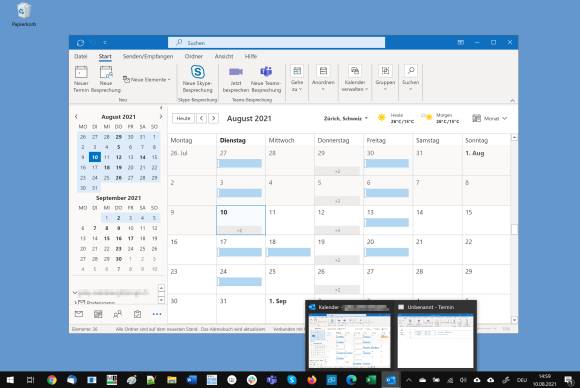580x388 pixels.
Task: Click the ribbon display options icon
Action: pyautogui.click(x=461, y=43)
